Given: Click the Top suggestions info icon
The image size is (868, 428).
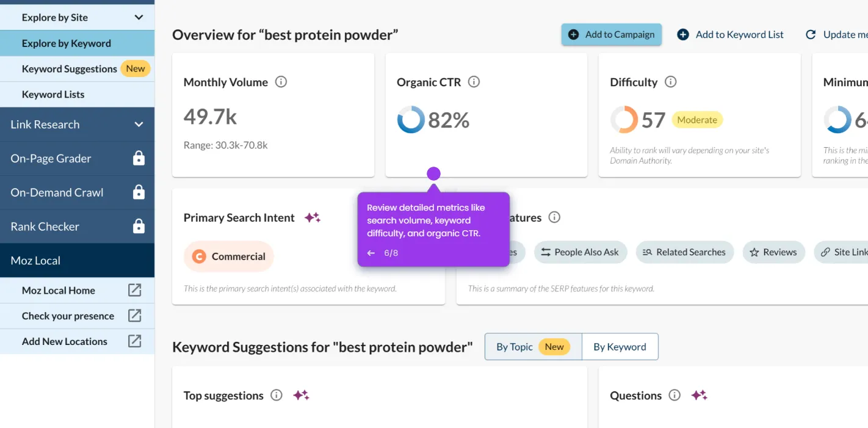Looking at the screenshot, I should (277, 395).
